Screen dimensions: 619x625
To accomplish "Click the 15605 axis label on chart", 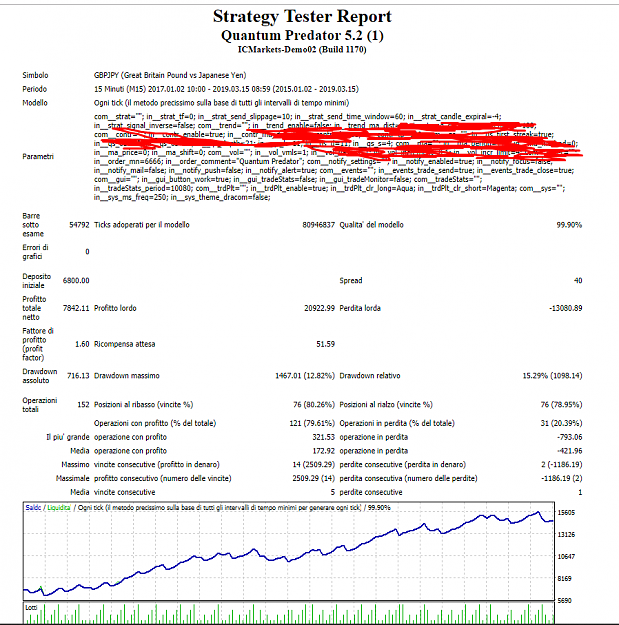I will pyautogui.click(x=566, y=513).
